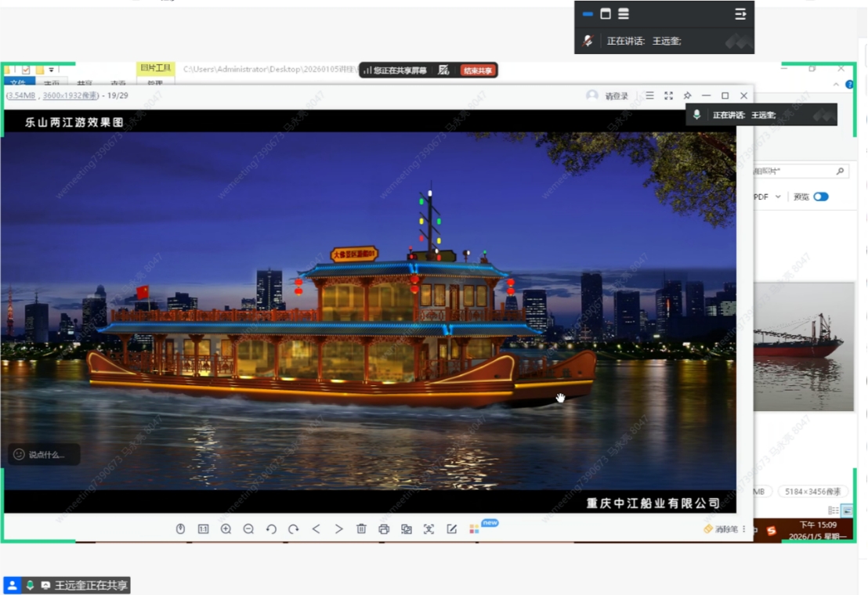Open the edit image pencil icon
The height and width of the screenshot is (595, 868).
coord(451,529)
